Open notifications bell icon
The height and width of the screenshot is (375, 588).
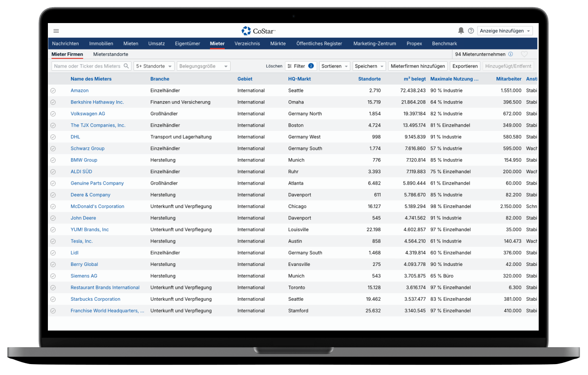461,31
